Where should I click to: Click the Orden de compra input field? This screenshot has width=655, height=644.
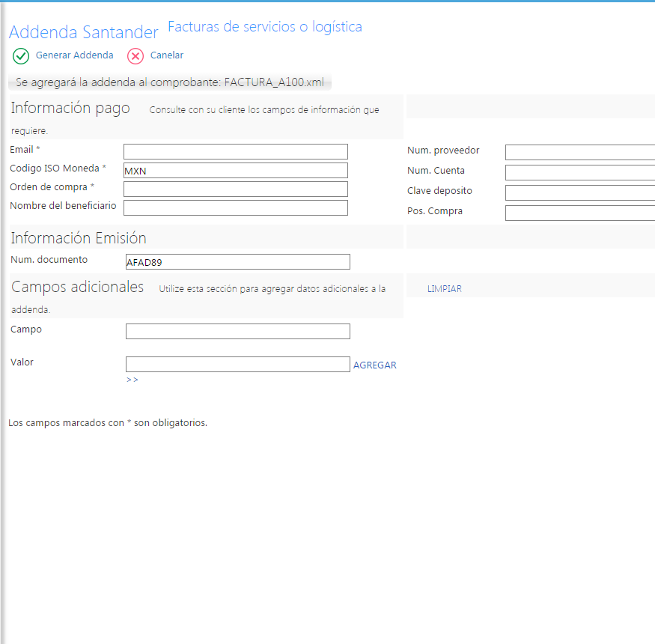coord(236,189)
